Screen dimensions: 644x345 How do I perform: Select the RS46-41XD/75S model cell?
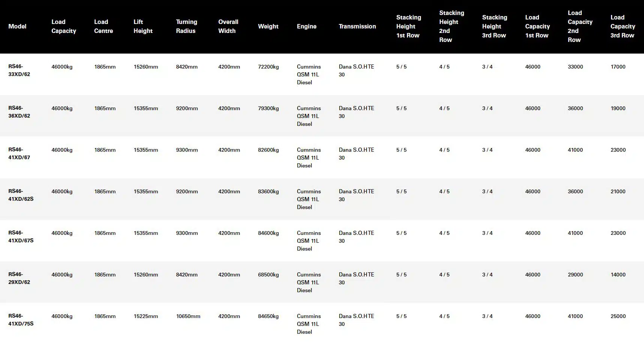coord(21,320)
